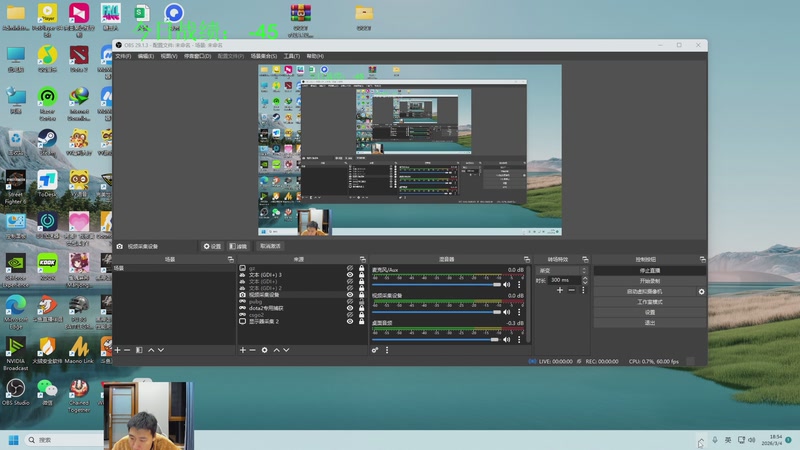Screen dimensions: 800x450
Task: Open virtual camera settings gear icon
Action: pos(702,292)
